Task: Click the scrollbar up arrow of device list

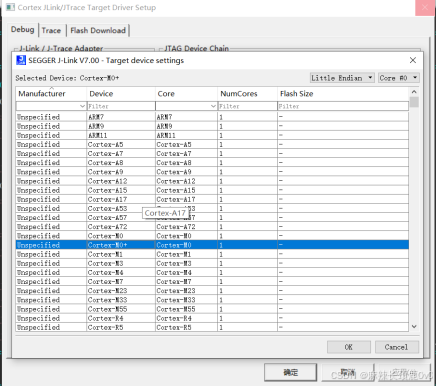Action: 414,92
